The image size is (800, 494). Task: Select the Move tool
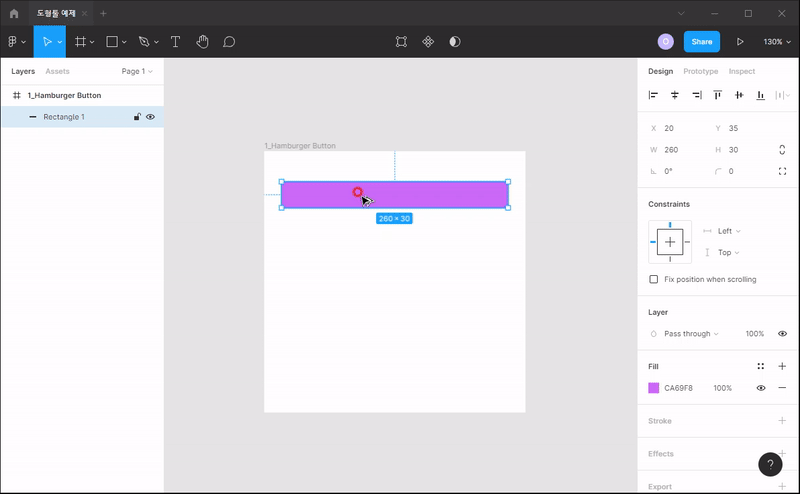coord(46,42)
